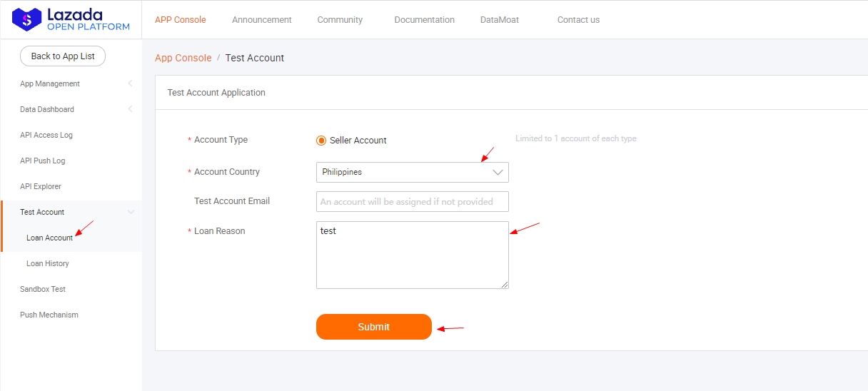
Task: Collapse the Test Account sidebar section
Action: 131,212
